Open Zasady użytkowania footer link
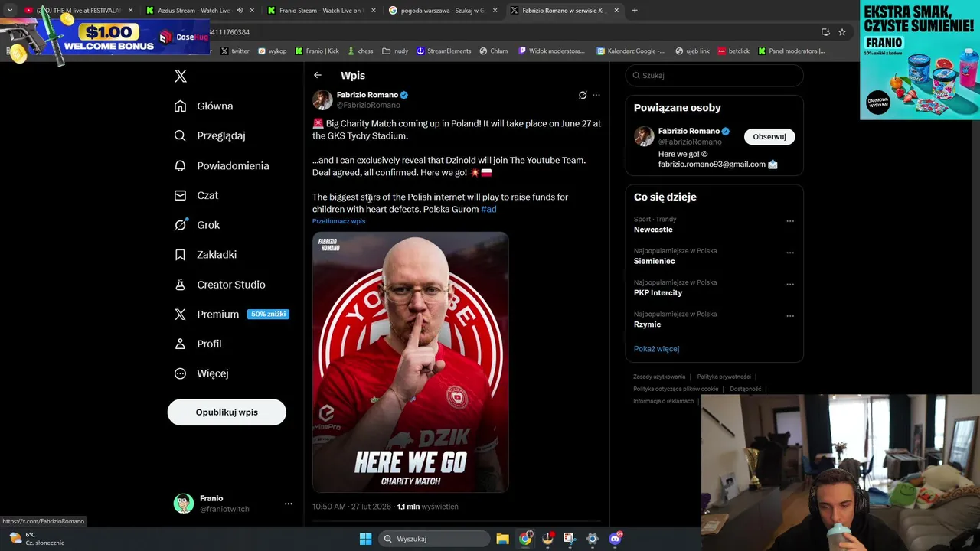 (x=659, y=377)
